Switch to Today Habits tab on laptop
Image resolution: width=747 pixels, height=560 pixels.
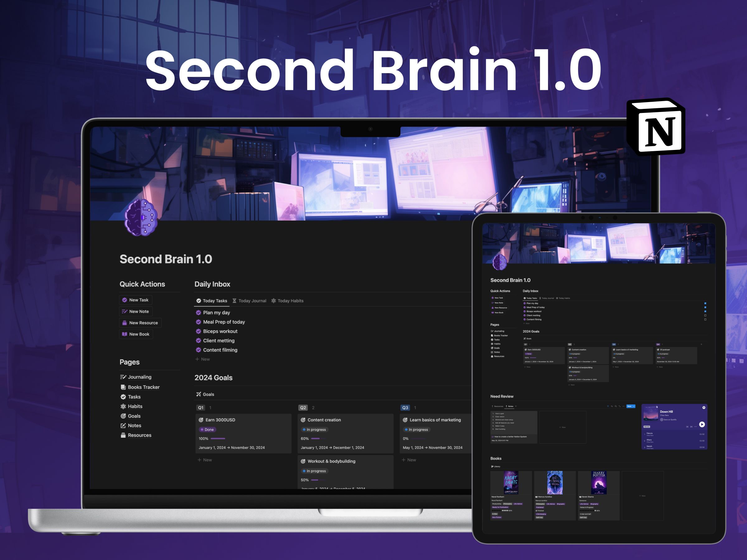click(287, 301)
